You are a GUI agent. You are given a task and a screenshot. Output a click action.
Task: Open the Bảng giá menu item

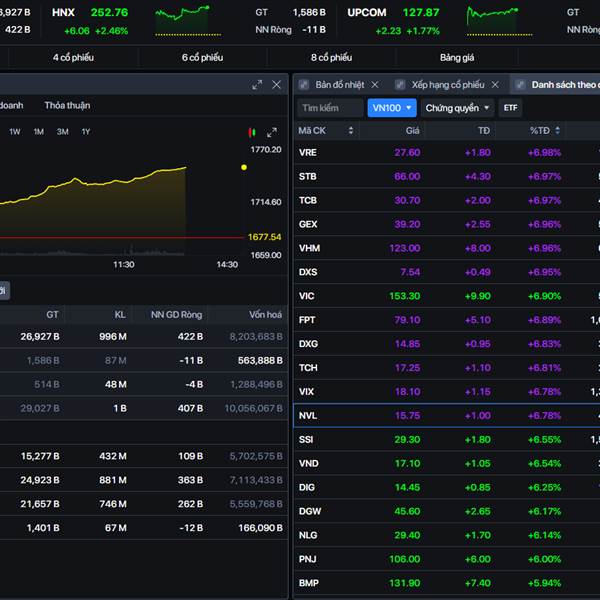tap(457, 57)
